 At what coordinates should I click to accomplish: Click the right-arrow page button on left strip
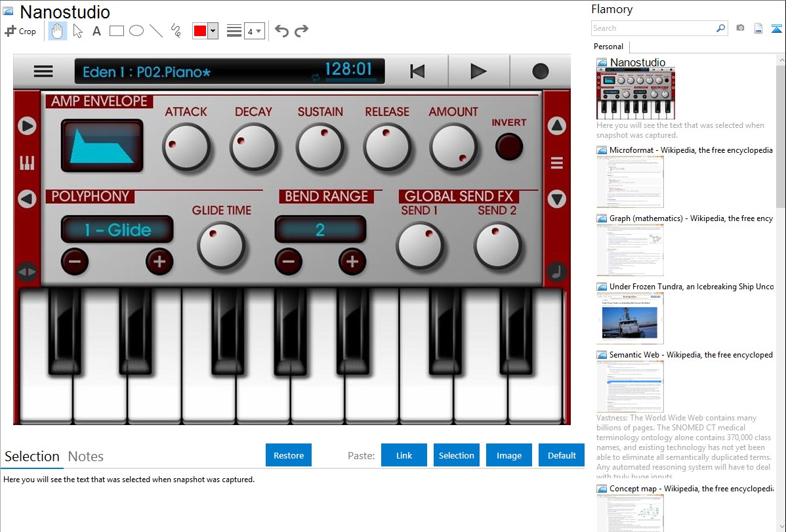coord(27,126)
